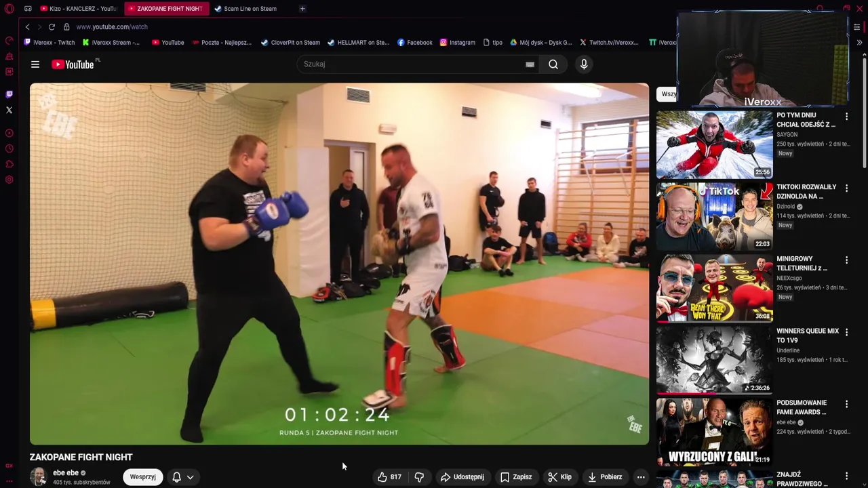Play MINIGROWY TELETURNIEJ video thumbnail
The width and height of the screenshot is (868, 488).
[x=714, y=288]
